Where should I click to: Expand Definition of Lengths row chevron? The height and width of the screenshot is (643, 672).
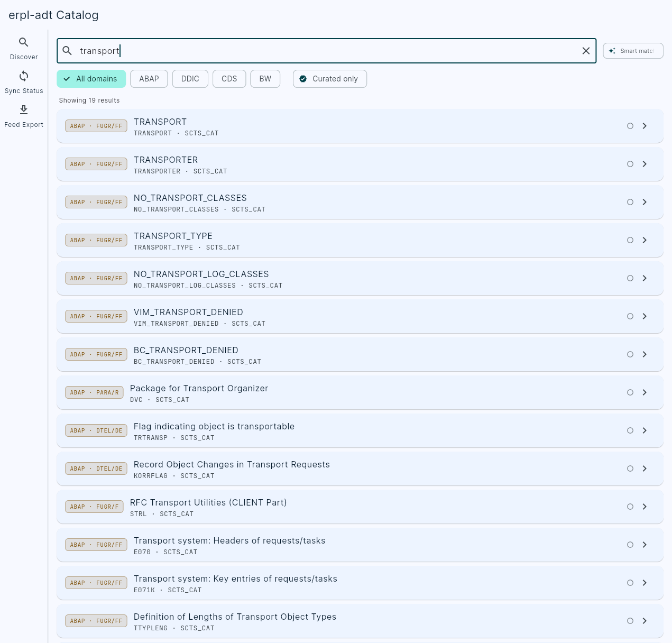645,621
